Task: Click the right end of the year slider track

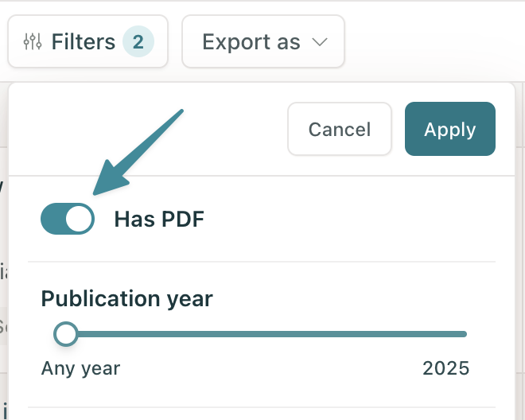Action: [x=464, y=334]
